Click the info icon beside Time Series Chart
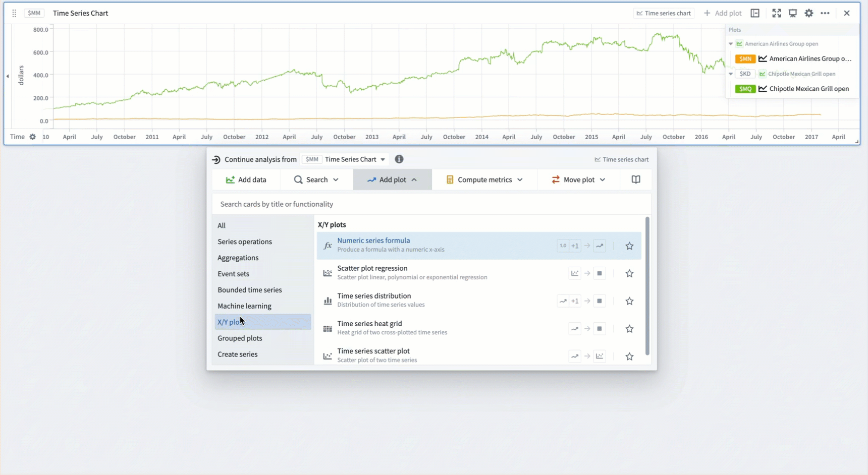The height and width of the screenshot is (475, 868). [x=399, y=159]
